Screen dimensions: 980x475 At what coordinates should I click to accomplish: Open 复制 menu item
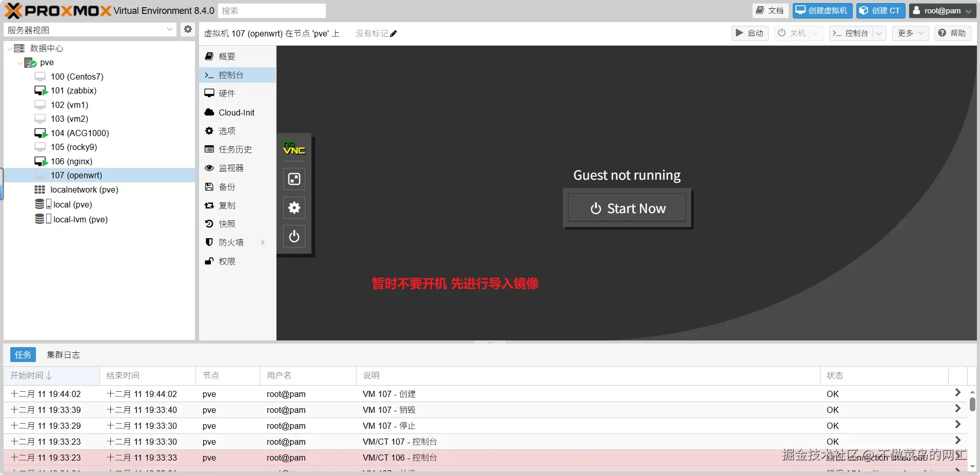point(238,205)
